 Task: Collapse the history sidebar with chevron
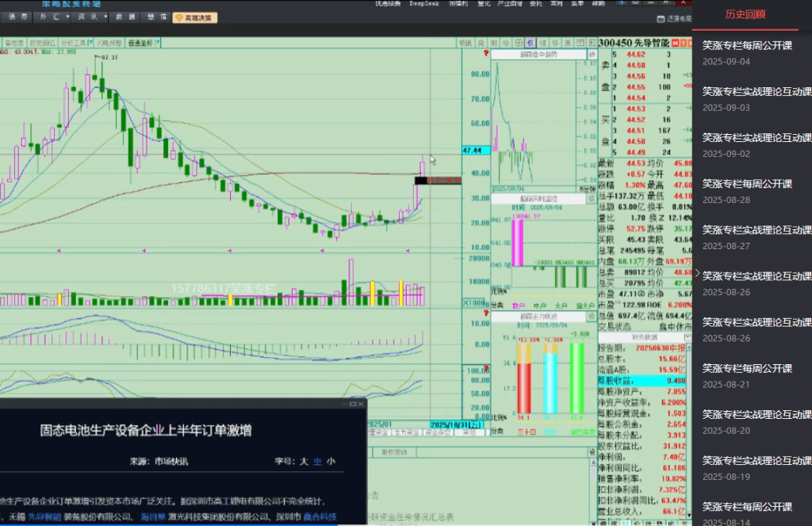tap(697, 273)
